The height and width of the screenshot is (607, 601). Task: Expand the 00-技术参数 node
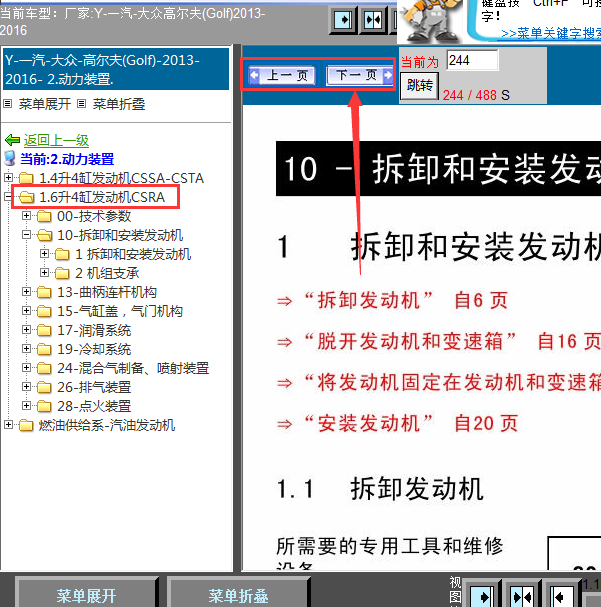tap(26, 216)
